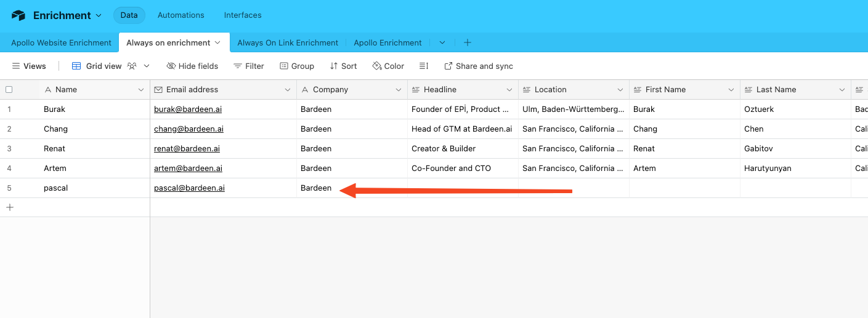Open the Views sidebar toggle
Image resolution: width=868 pixels, height=318 pixels.
tap(29, 66)
